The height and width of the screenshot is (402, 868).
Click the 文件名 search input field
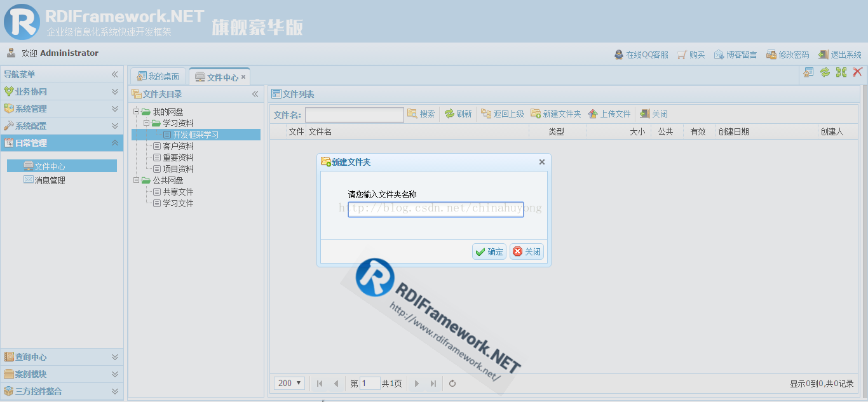click(x=355, y=114)
